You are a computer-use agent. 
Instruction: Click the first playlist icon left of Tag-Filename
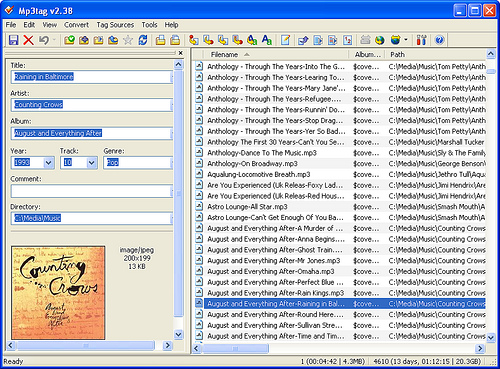click(x=160, y=40)
